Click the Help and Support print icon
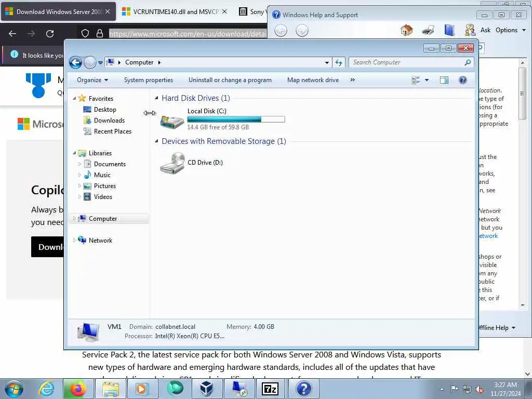Viewport: 532px width, 399px height. coord(428,30)
